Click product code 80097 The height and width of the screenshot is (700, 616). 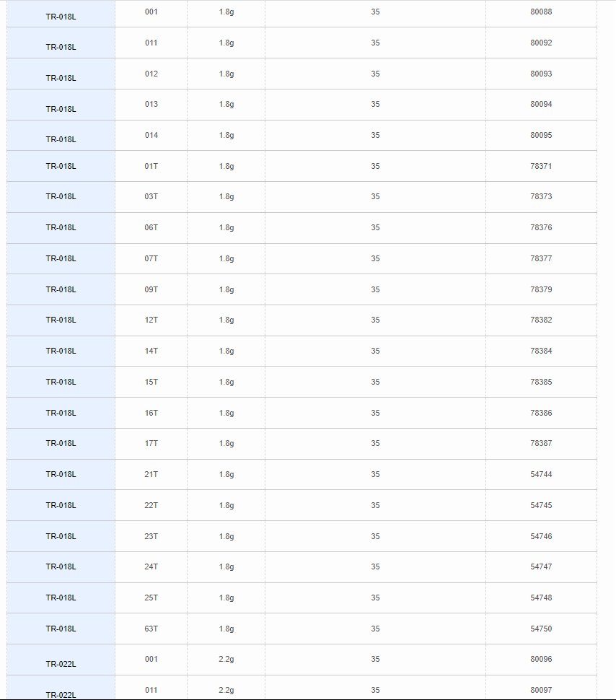point(541,690)
